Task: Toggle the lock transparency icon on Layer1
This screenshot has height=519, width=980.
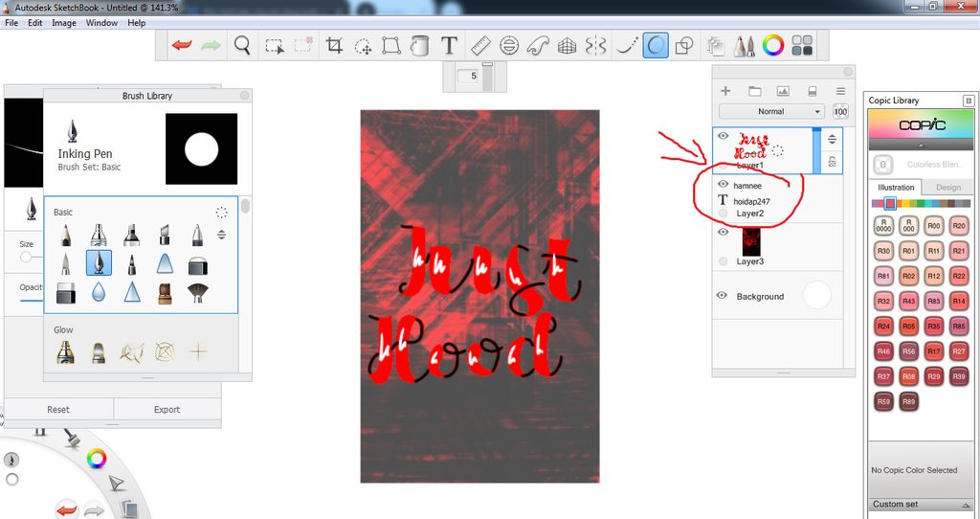Action: pyautogui.click(x=832, y=161)
